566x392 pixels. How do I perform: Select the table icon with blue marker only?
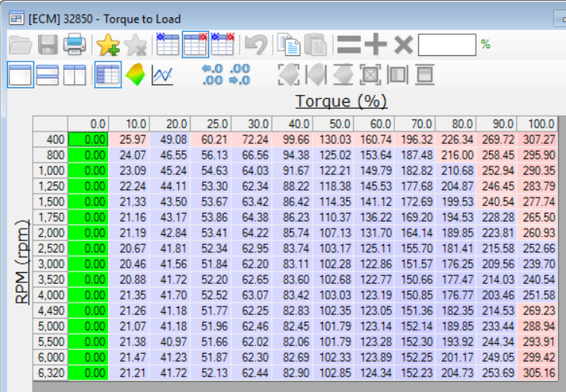[167, 44]
